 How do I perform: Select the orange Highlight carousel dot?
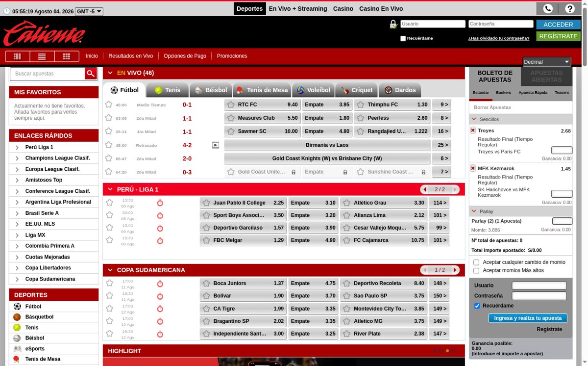point(447,351)
